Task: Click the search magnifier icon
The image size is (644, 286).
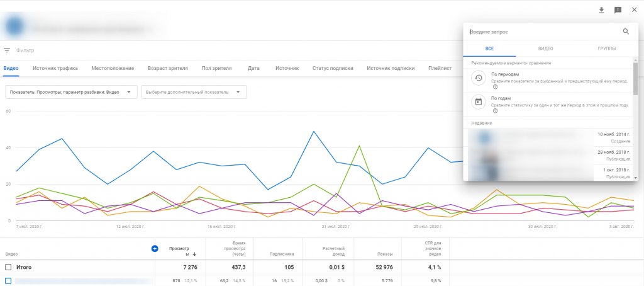Action: coord(626,31)
